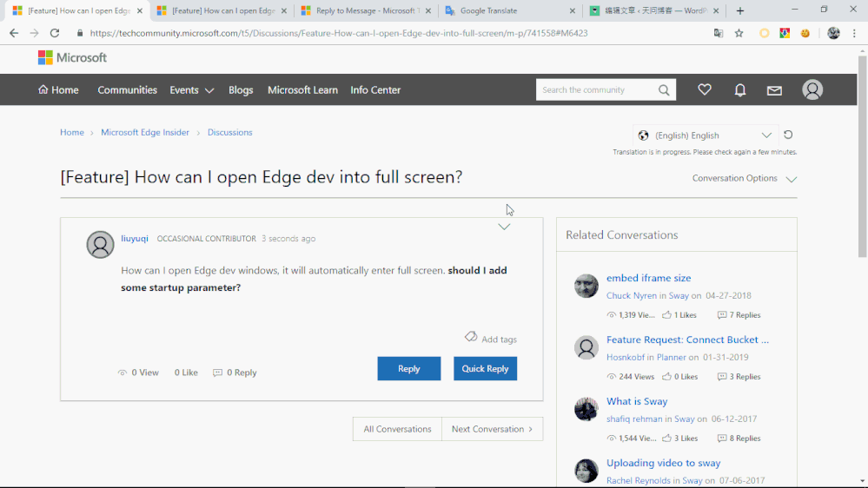Click the Microsoft logo
Image resolution: width=868 pixels, height=488 pixels.
[x=72, y=57]
